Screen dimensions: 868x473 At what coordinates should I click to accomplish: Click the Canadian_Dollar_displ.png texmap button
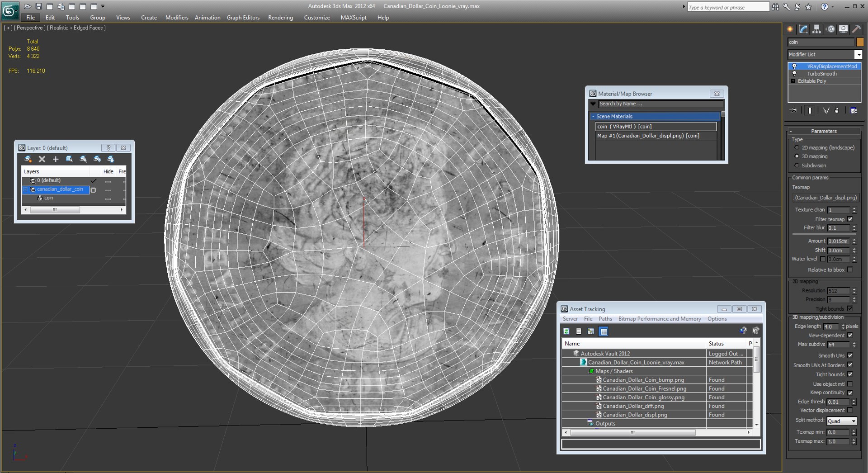pyautogui.click(x=825, y=198)
